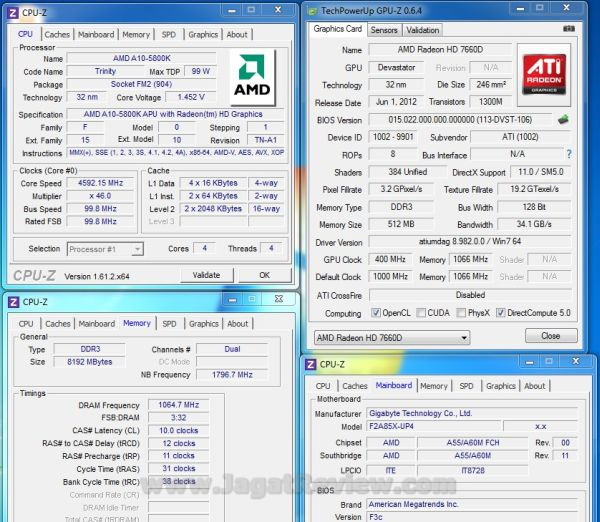Click the L1 Data 4 x 16 KBytes field
This screenshot has width=600, height=522.
[213, 183]
